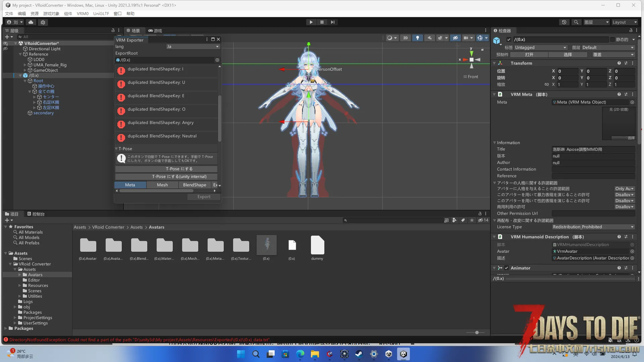Click ExportRoot object picker circle icon
The width and height of the screenshot is (644, 362).
point(217,60)
